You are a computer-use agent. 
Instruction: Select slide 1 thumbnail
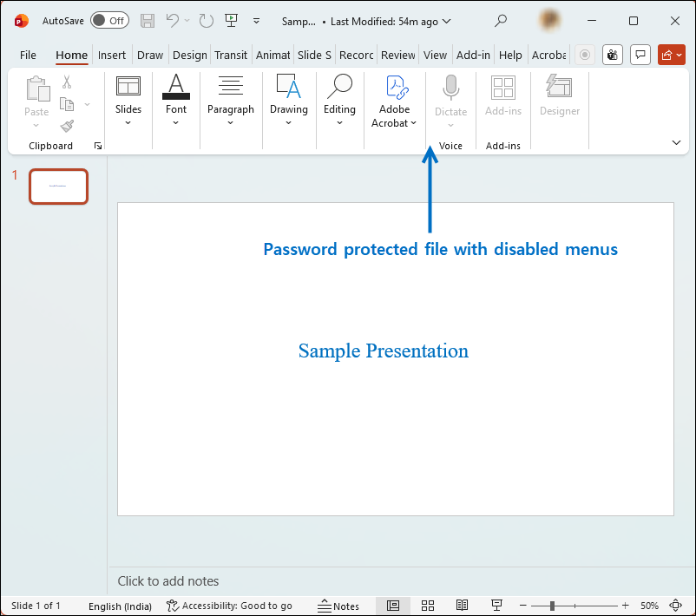(x=58, y=186)
